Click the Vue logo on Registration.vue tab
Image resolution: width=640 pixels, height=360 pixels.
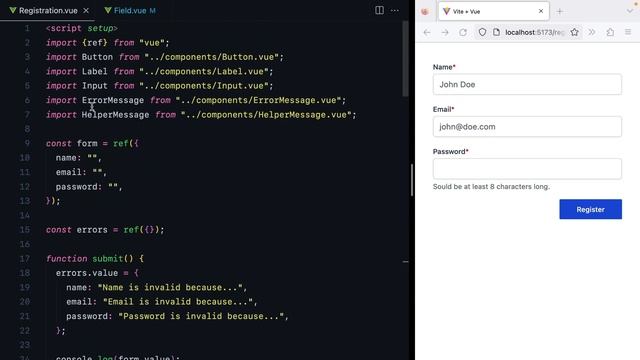[13, 10]
